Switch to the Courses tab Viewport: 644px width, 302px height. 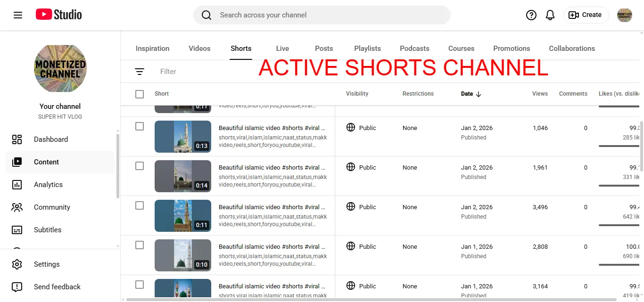(x=461, y=49)
